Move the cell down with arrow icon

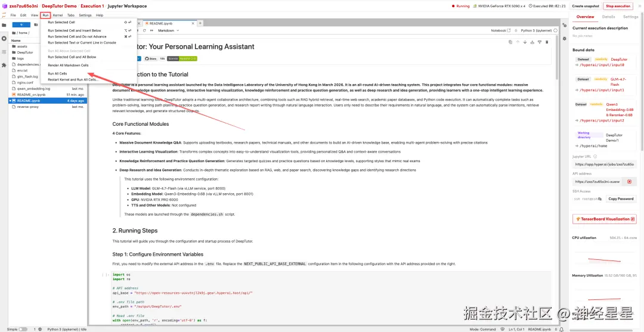click(525, 42)
